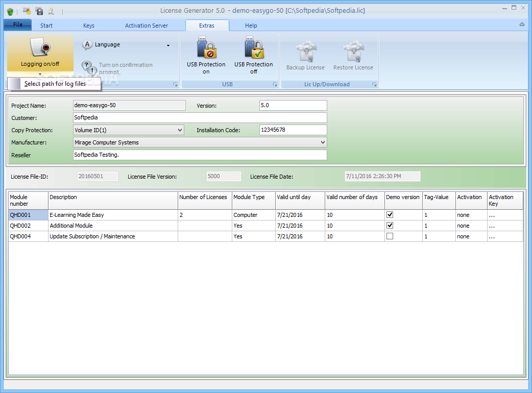Click the Demo version column header
Viewport: 532px width, 393px height.
point(403,201)
